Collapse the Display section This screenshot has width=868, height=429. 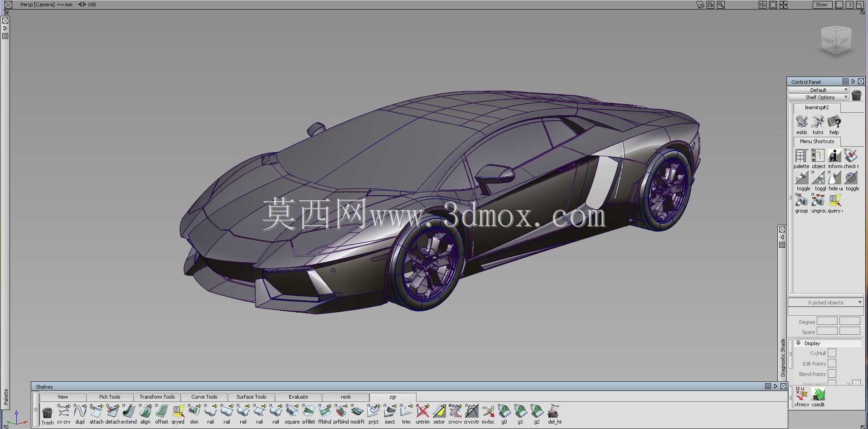point(798,343)
